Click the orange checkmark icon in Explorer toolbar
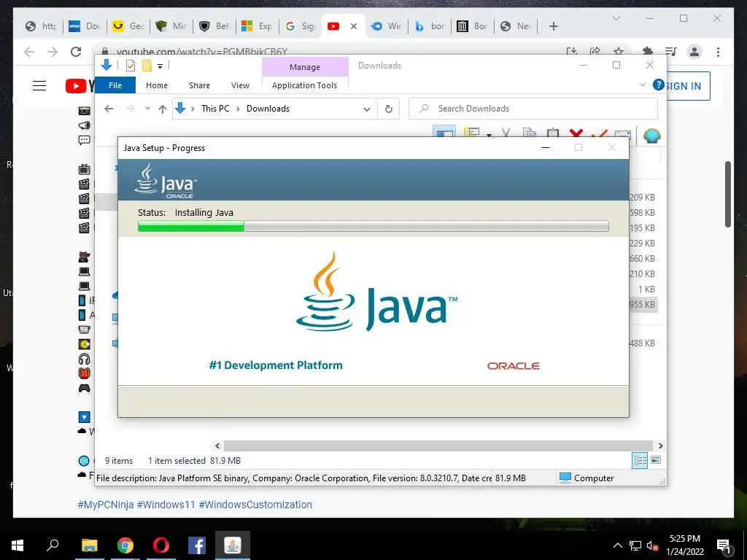747x560 pixels. [x=600, y=133]
